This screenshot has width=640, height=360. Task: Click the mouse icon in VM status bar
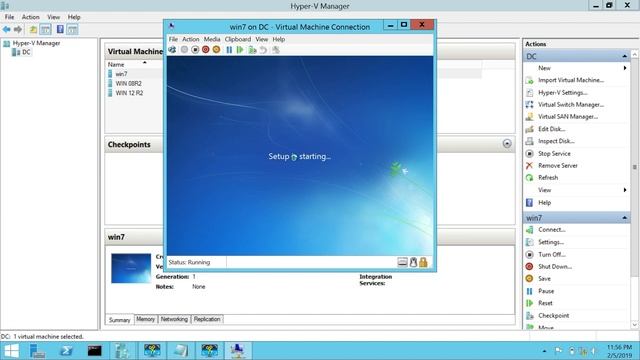pyautogui.click(x=413, y=262)
